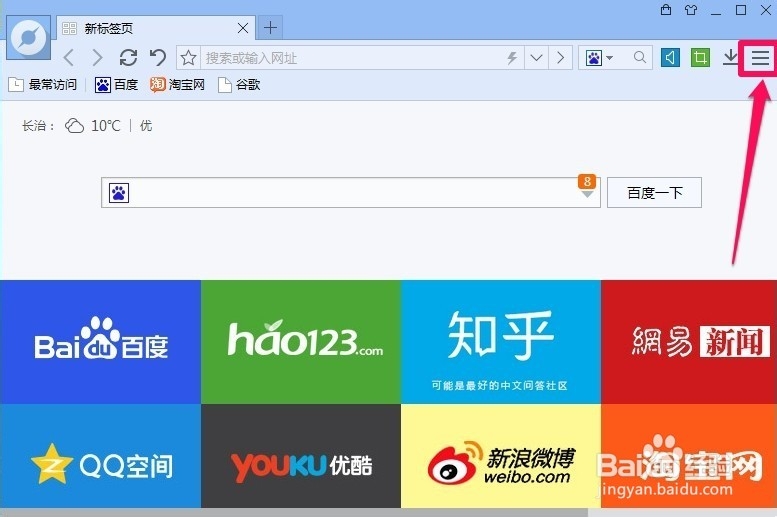Select the 新标签页 tab
The width and height of the screenshot is (777, 517).
coord(156,28)
